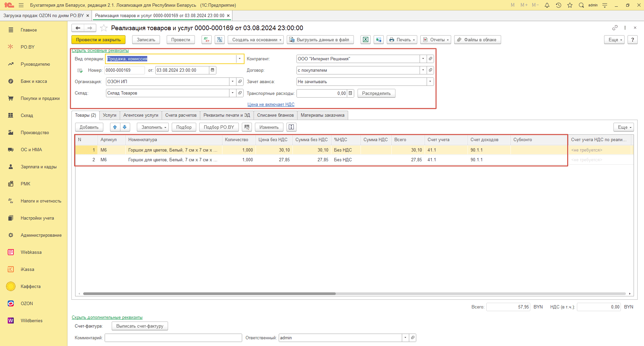Add document to favorites star
The height and width of the screenshot is (346, 644).
coord(104,28)
